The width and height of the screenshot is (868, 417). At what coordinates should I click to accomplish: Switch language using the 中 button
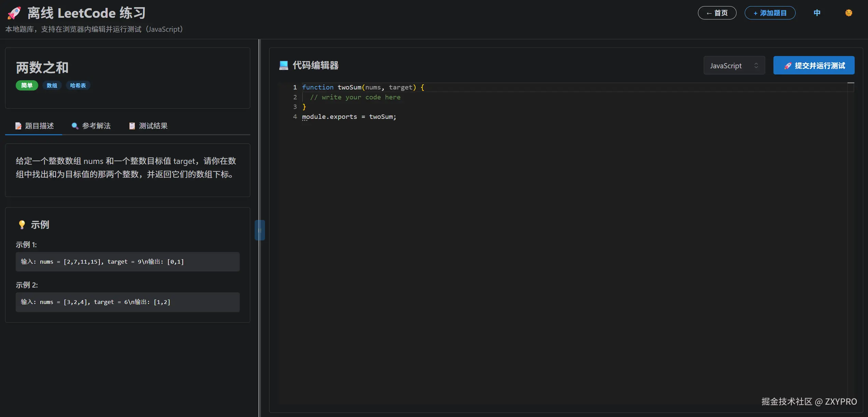(x=817, y=13)
